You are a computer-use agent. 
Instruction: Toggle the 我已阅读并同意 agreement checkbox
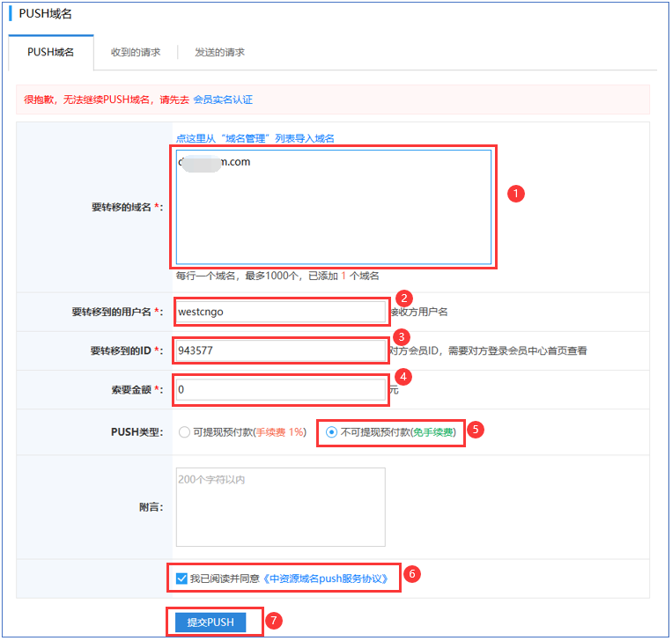(x=181, y=578)
